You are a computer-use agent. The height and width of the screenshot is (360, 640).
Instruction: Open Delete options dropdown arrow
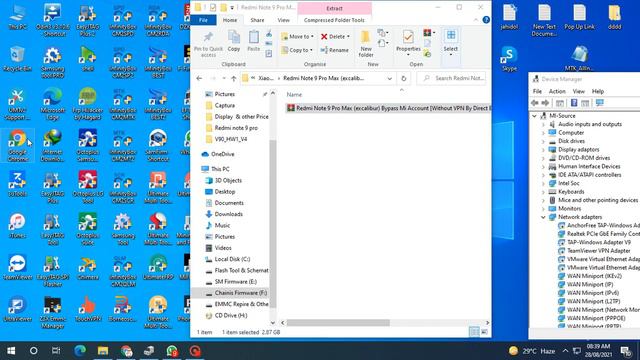coord(348,37)
